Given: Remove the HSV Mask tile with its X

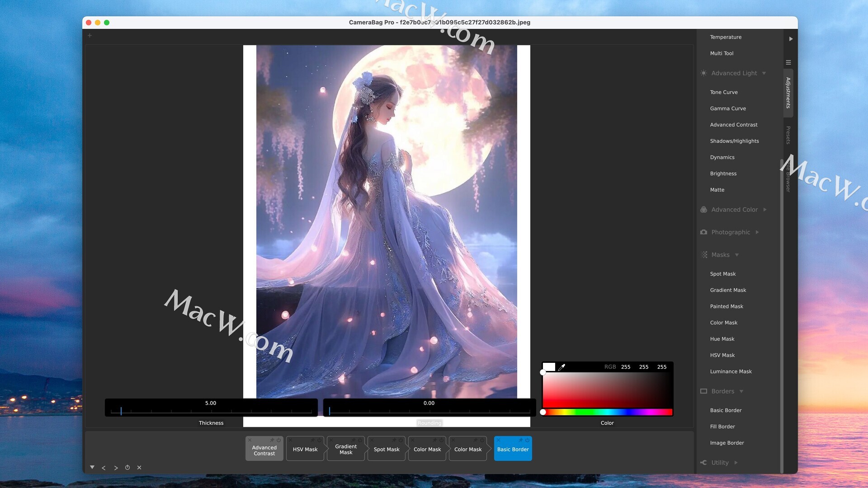Looking at the screenshot, I should click(290, 440).
